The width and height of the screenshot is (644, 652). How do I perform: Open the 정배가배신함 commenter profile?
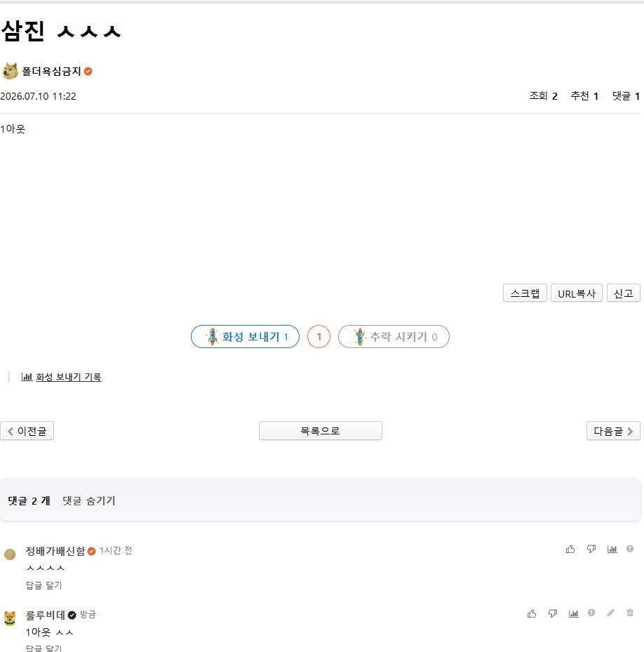coord(55,551)
